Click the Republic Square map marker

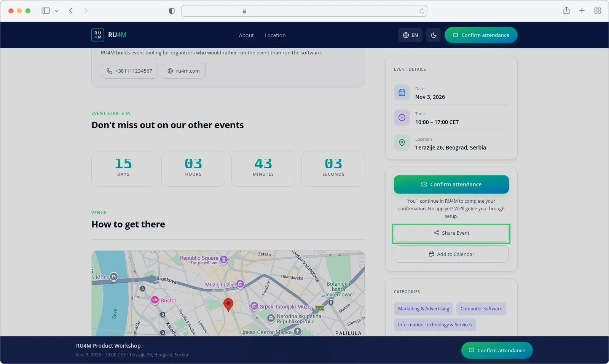pyautogui.click(x=224, y=259)
